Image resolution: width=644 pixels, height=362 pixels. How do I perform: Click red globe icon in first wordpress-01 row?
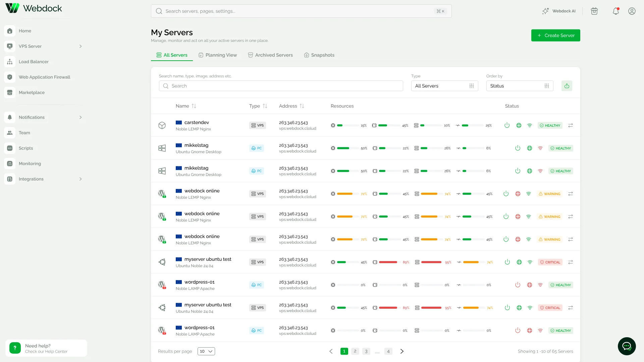530,285
